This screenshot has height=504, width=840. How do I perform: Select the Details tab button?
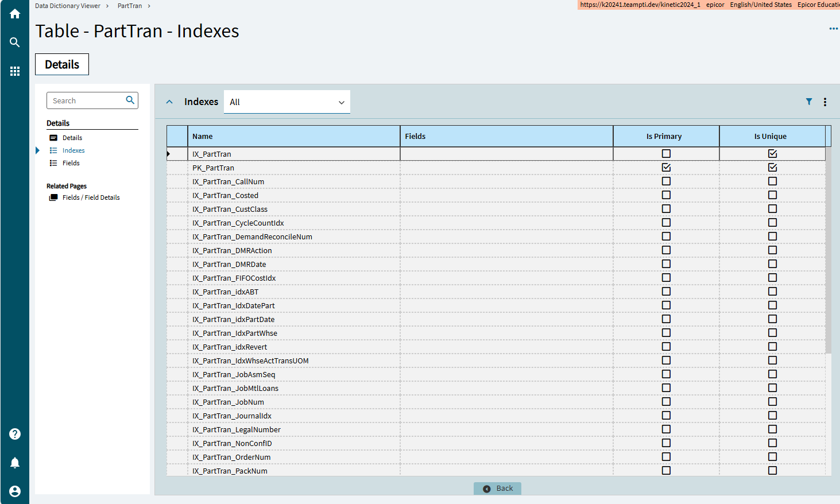pyautogui.click(x=62, y=64)
